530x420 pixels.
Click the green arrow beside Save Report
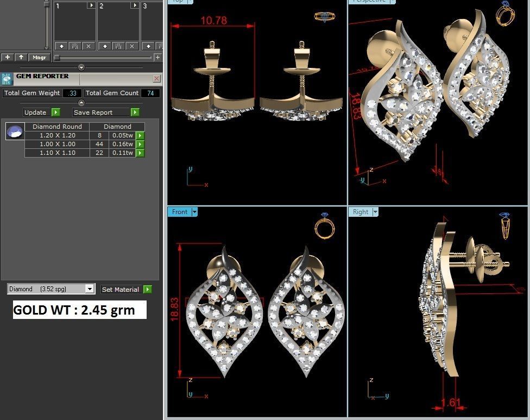(135, 112)
